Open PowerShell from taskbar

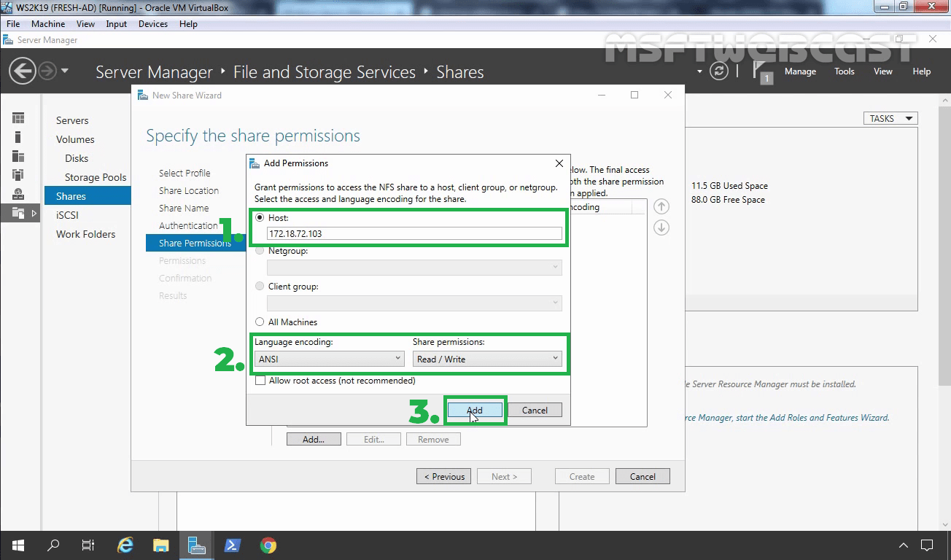(233, 545)
